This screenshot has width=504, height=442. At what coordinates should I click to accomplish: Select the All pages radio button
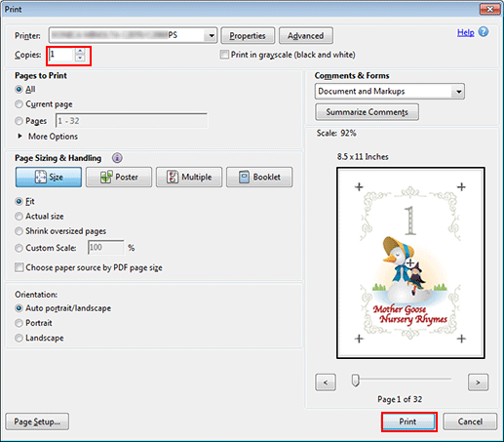tap(19, 89)
